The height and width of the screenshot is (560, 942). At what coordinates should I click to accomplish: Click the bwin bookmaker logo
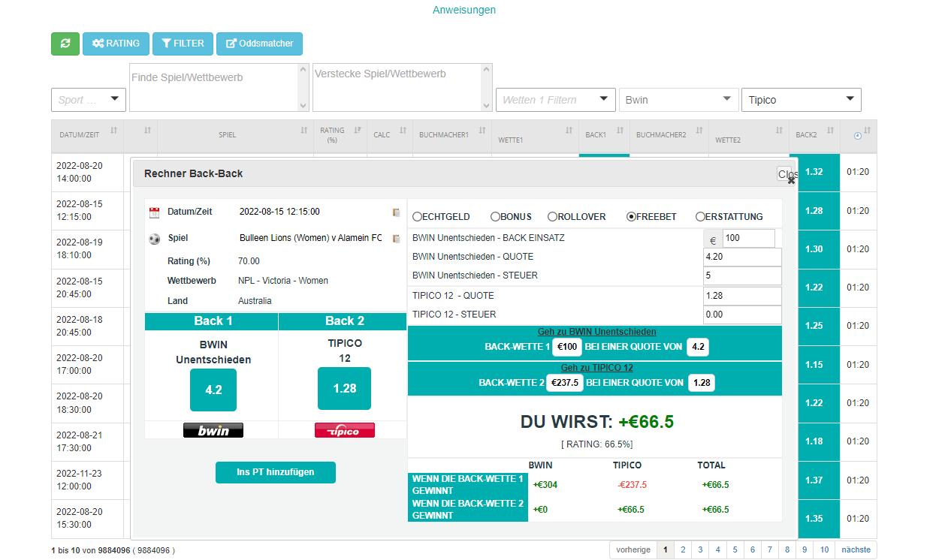point(213,430)
